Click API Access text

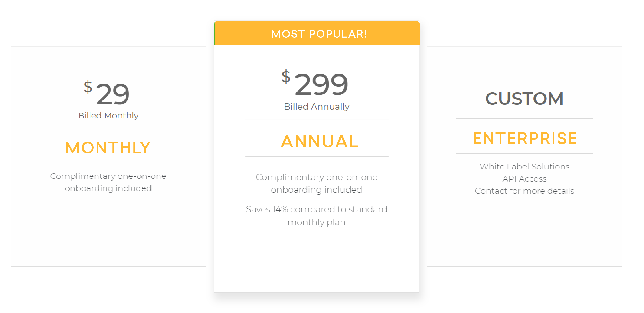pos(525,179)
